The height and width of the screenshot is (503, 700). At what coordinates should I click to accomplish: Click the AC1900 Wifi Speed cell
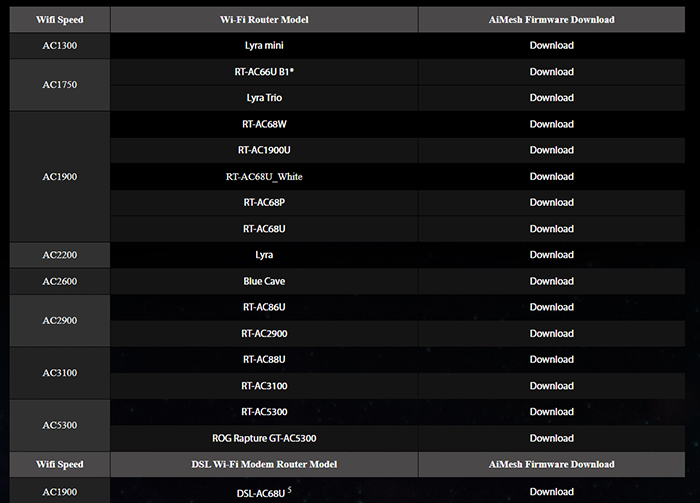[60, 177]
